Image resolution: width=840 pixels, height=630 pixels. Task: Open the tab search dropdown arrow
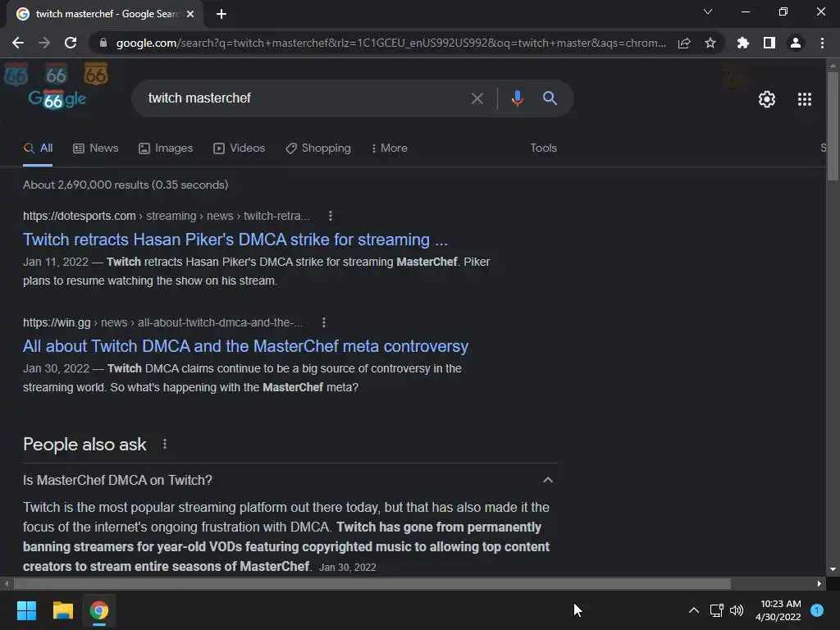point(708,11)
